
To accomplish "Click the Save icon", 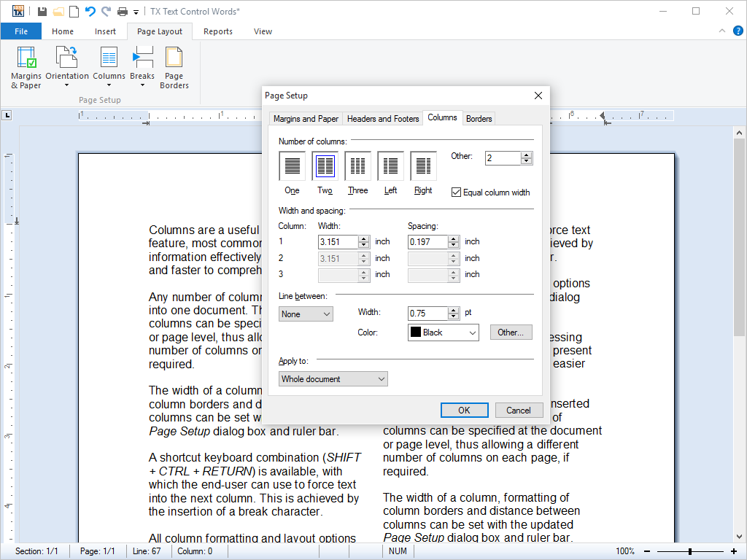I will tap(43, 11).
